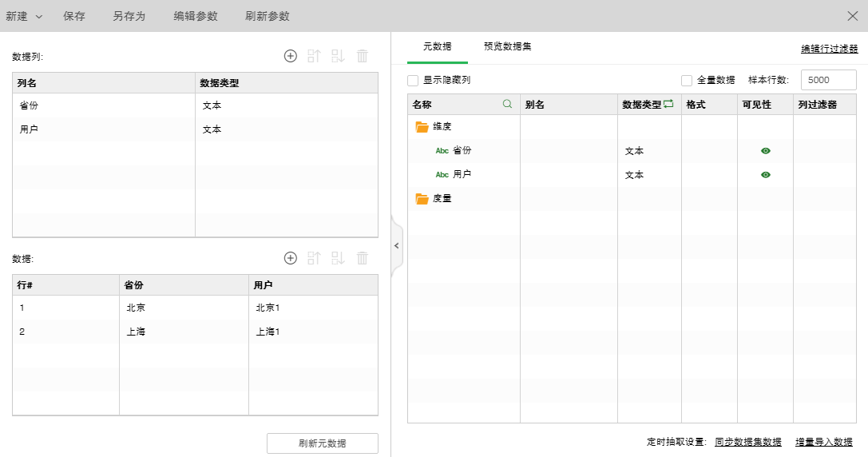This screenshot has width=868, height=457.
Task: Switch to 预览数据集 tab
Action: click(x=507, y=46)
